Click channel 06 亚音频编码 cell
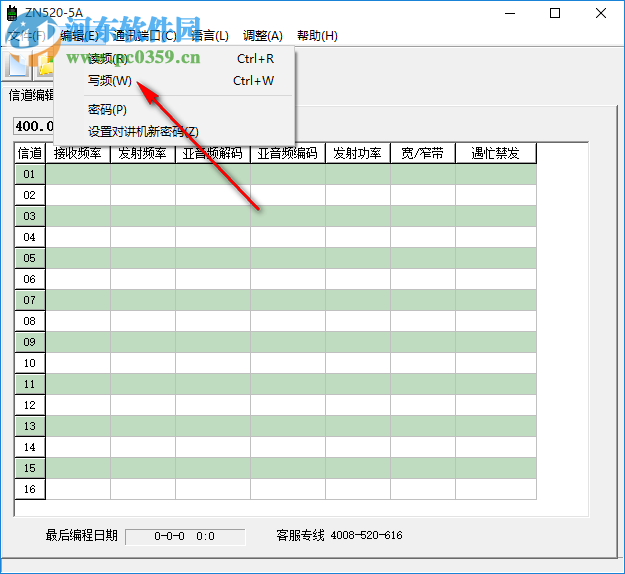The image size is (625, 574). pyautogui.click(x=288, y=279)
